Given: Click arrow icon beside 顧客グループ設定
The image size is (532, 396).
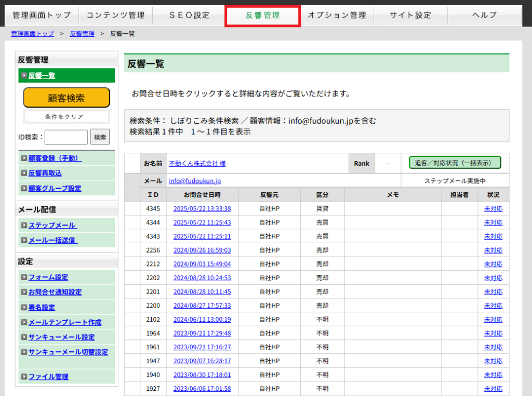Looking at the screenshot, I should tap(24, 189).
